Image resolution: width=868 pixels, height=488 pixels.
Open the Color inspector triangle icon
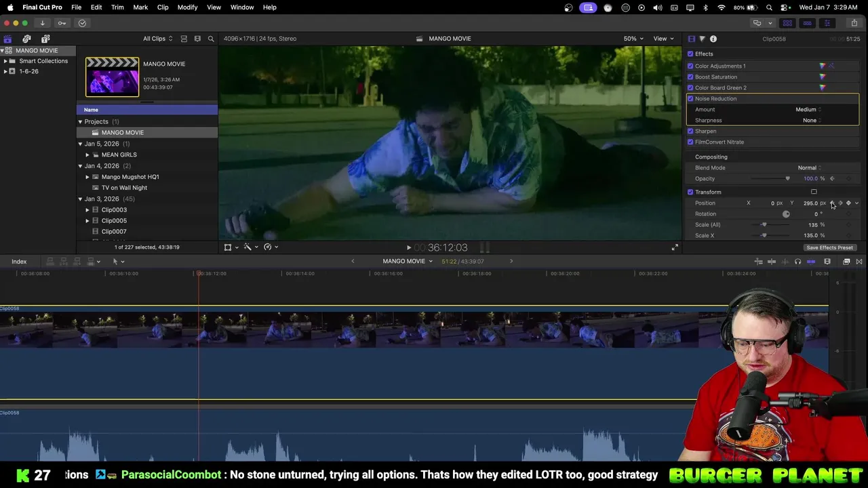click(702, 39)
